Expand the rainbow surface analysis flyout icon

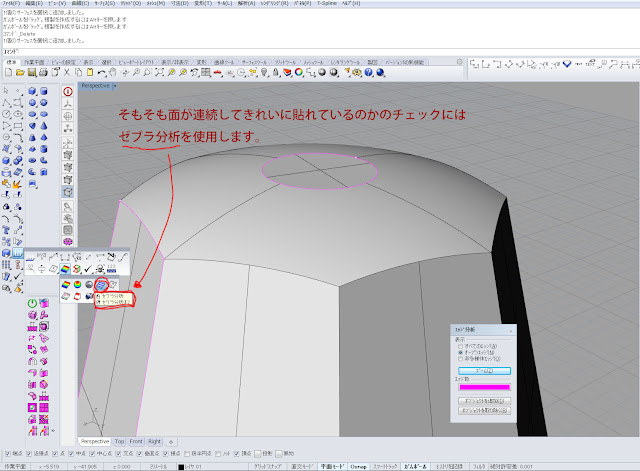click(x=65, y=269)
